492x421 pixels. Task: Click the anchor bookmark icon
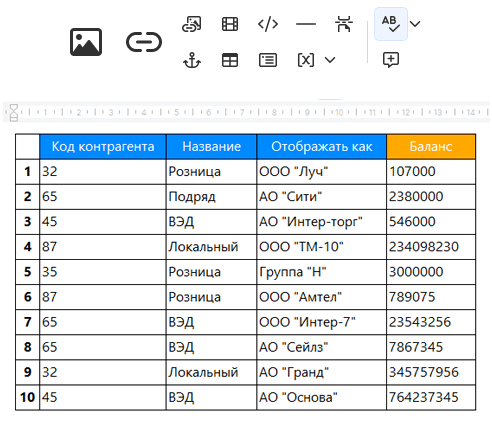pyautogui.click(x=192, y=60)
